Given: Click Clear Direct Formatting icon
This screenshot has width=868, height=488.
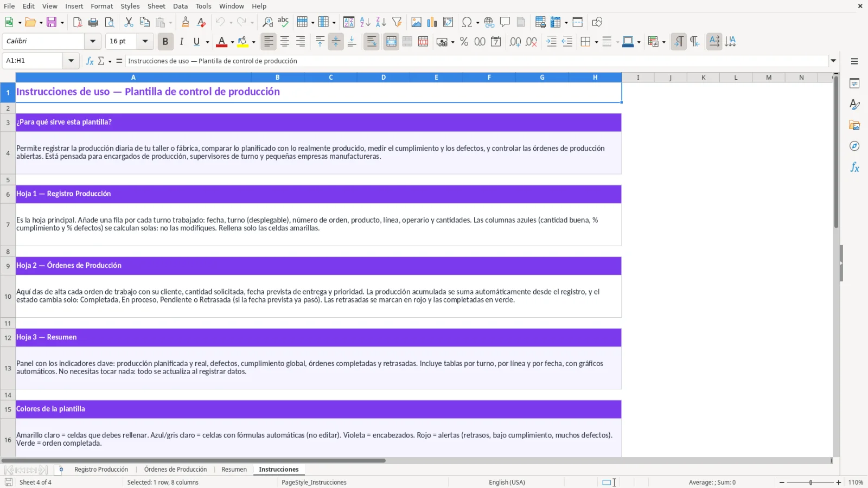Looking at the screenshot, I should point(201,22).
